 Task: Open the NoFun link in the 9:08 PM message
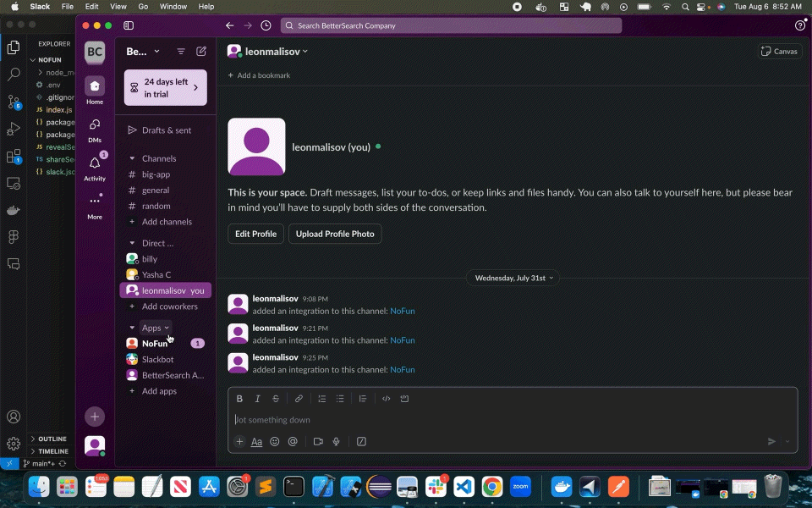click(403, 311)
